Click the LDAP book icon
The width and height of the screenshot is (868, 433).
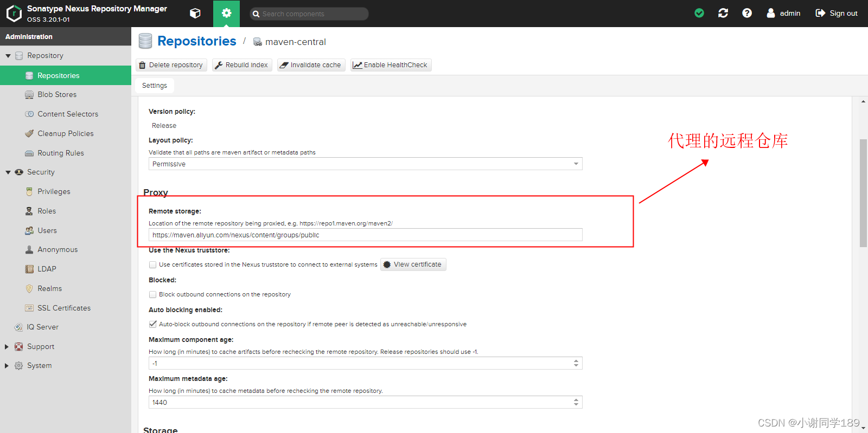(29, 269)
